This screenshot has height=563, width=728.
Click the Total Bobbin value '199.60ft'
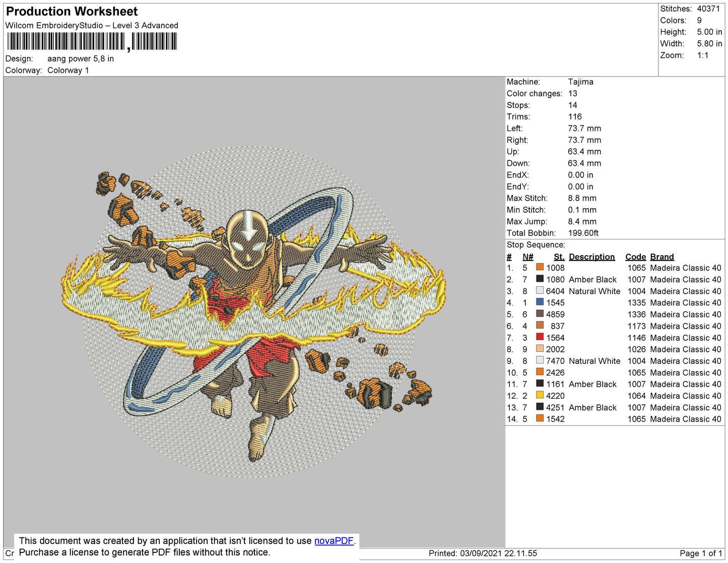click(583, 233)
